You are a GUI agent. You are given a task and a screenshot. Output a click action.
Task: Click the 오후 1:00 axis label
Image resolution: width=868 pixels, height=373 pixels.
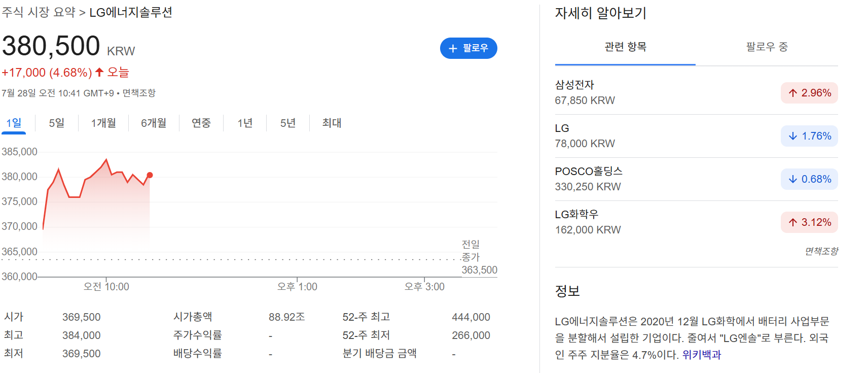[x=297, y=287]
